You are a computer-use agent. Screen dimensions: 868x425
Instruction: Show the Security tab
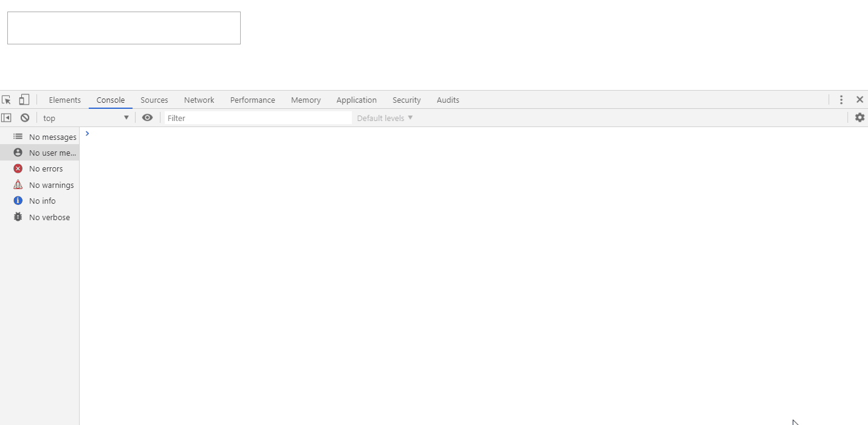tap(407, 100)
